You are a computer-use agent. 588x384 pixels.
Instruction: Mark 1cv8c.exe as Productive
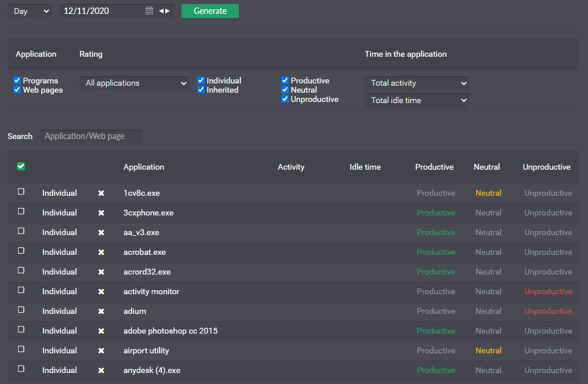pyautogui.click(x=436, y=193)
